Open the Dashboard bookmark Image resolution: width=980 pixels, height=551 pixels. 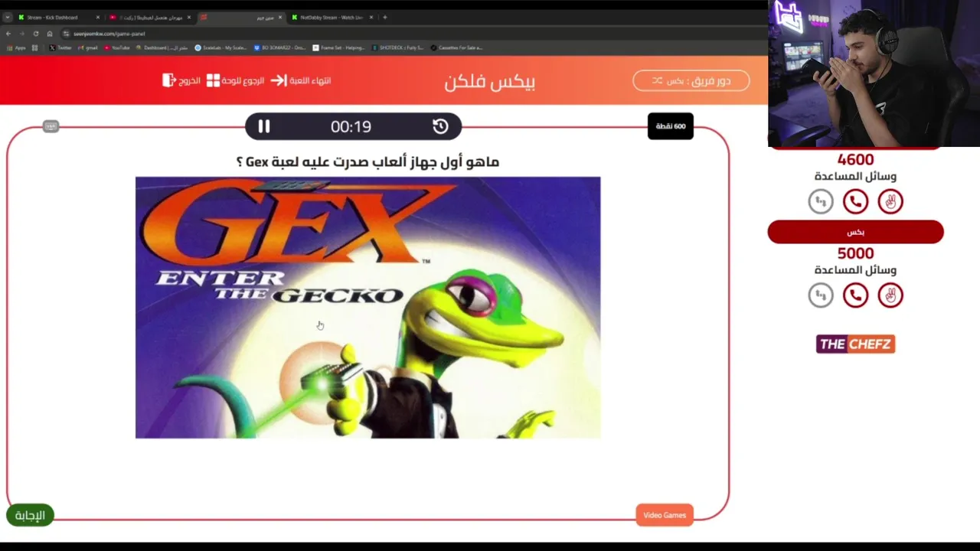click(162, 47)
